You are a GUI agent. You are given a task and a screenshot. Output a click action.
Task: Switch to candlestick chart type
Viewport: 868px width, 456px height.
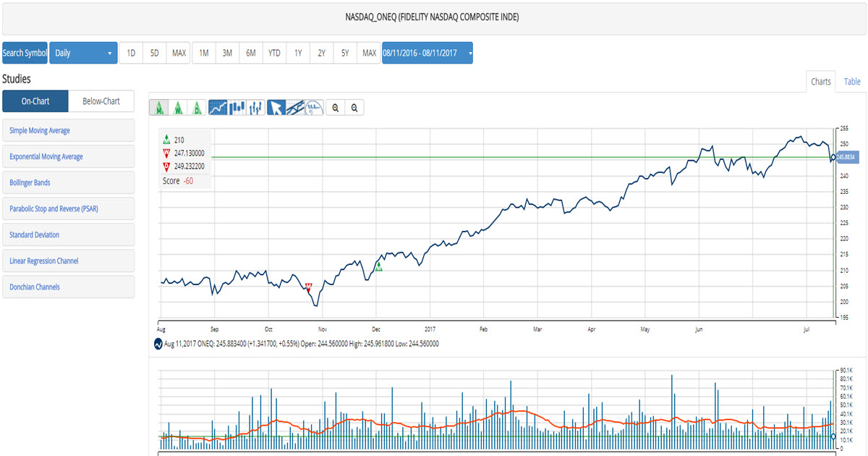(x=237, y=108)
